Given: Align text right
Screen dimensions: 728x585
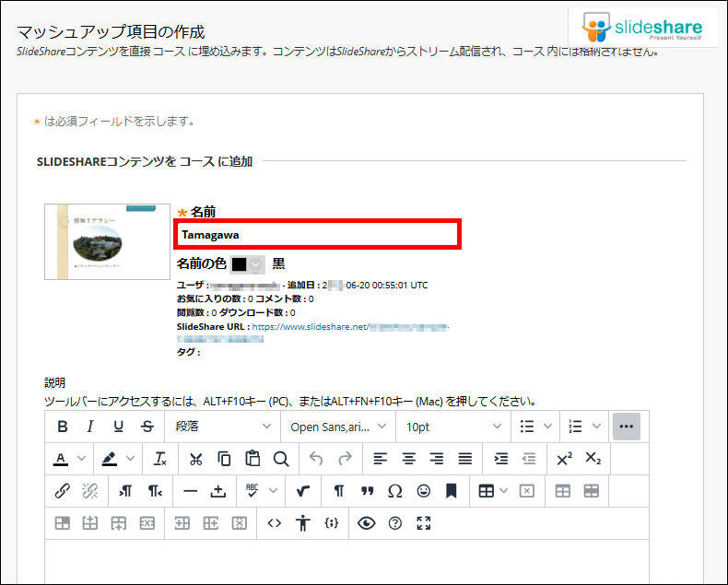Looking at the screenshot, I should pos(437,459).
